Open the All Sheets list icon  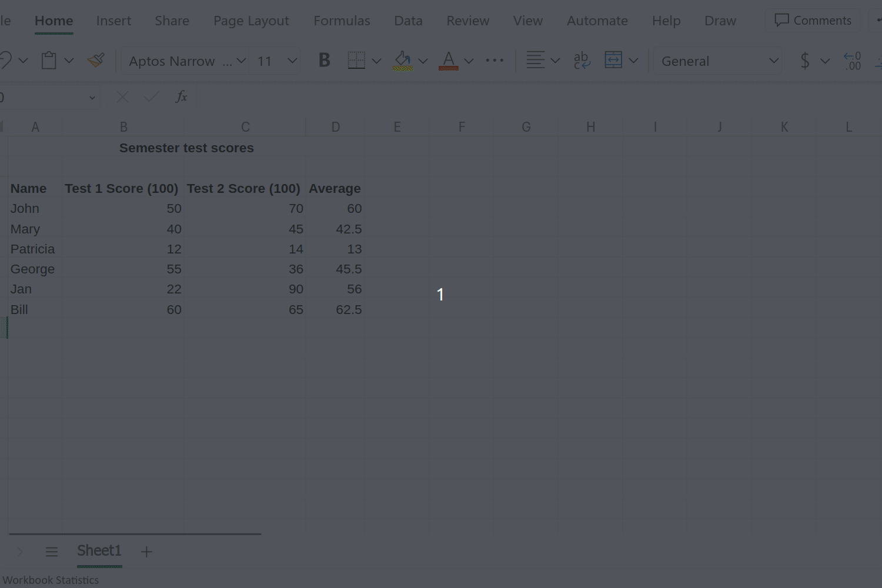click(52, 552)
